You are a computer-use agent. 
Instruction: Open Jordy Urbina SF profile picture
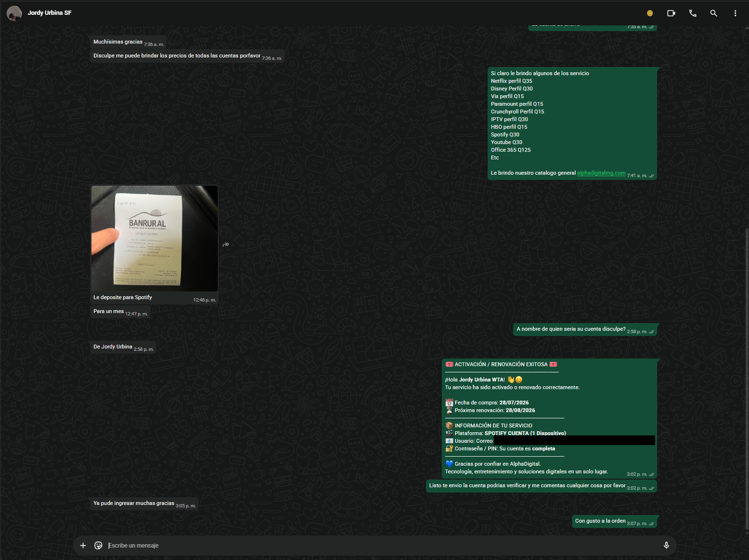[14, 13]
